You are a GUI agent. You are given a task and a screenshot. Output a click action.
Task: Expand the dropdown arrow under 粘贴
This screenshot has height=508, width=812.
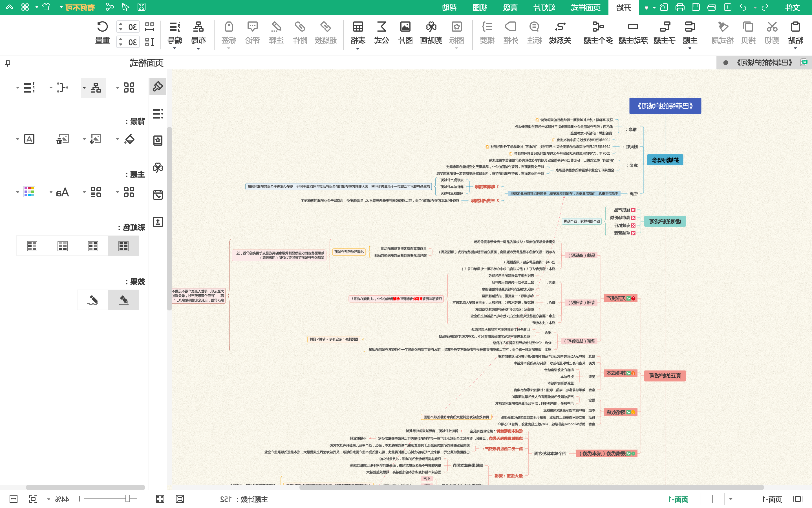tap(795, 48)
